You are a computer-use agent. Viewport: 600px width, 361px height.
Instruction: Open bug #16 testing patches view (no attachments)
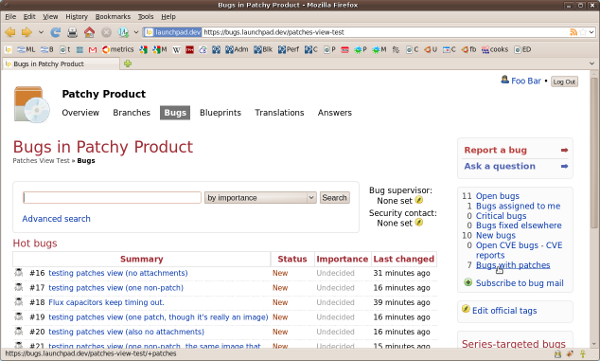(118, 273)
